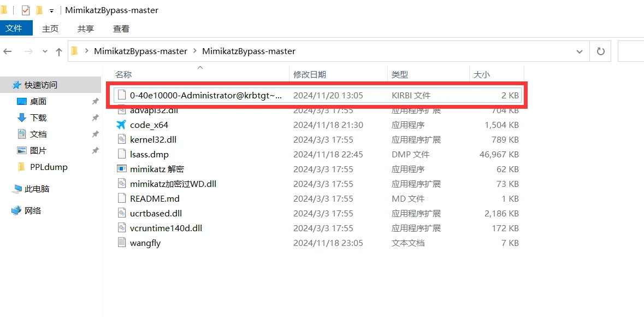Click the back navigation arrow

8,51
